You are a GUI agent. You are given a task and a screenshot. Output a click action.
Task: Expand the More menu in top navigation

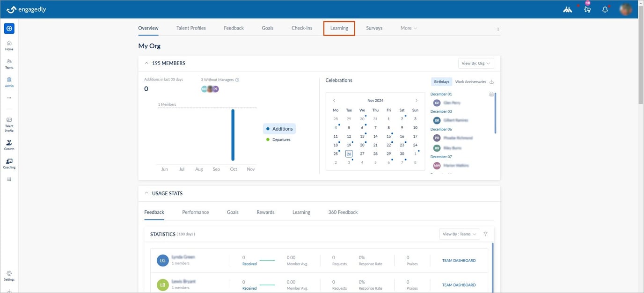(x=409, y=28)
